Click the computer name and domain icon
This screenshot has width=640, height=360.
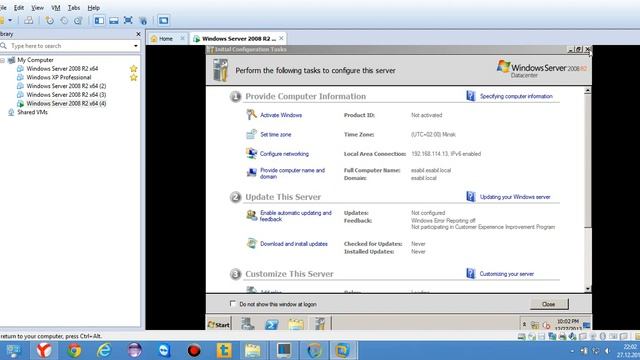[251, 173]
